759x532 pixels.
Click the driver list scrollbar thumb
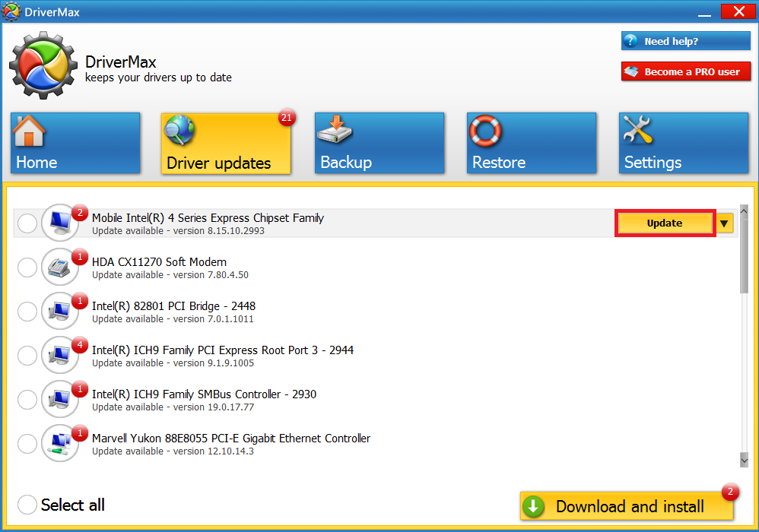click(744, 255)
